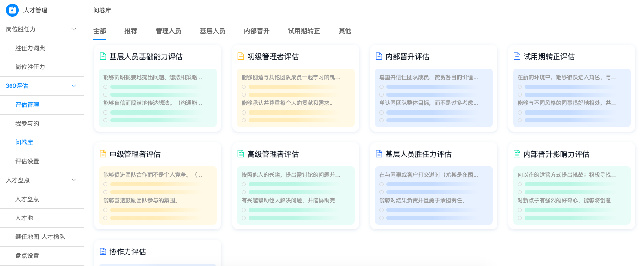Image resolution: width=644 pixels, height=266 pixels.
Task: Click the yellow preview of 初级管理者评估
Action: [x=295, y=98]
